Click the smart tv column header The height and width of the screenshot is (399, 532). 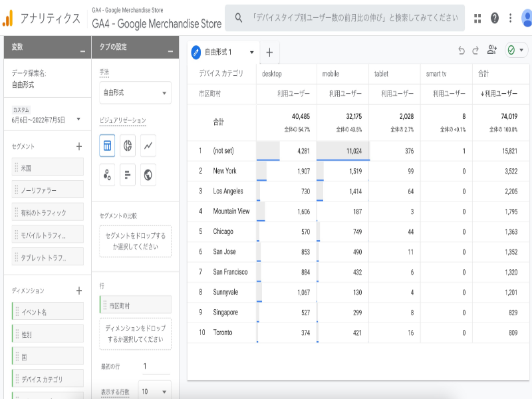[x=436, y=74]
